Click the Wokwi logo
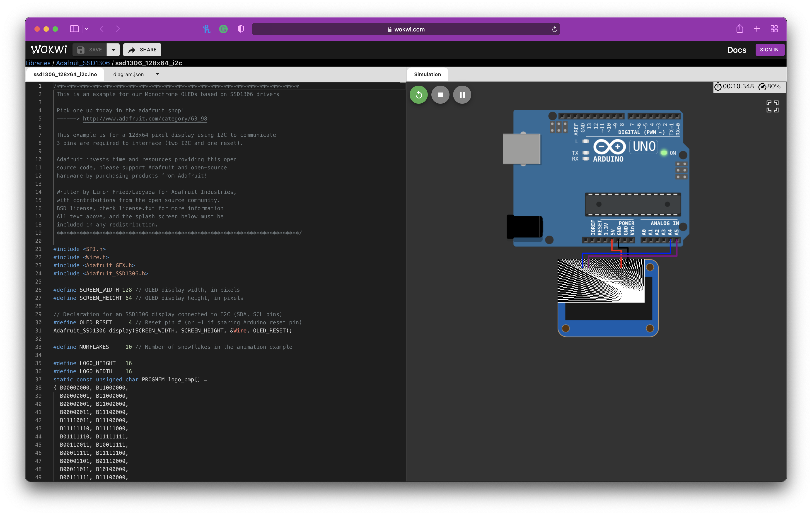The image size is (812, 515). pyautogui.click(x=49, y=50)
